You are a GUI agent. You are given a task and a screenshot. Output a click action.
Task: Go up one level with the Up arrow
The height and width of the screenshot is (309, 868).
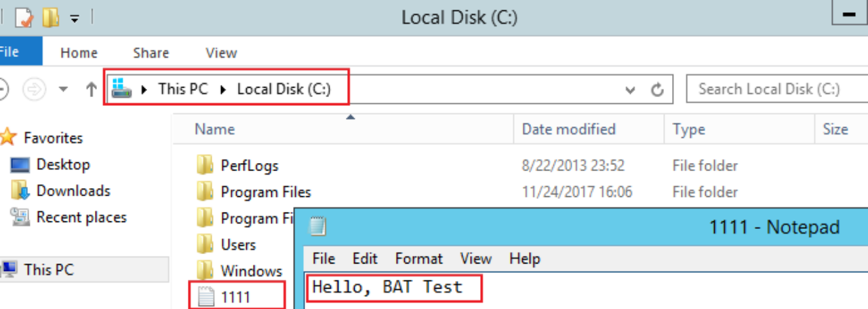92,89
